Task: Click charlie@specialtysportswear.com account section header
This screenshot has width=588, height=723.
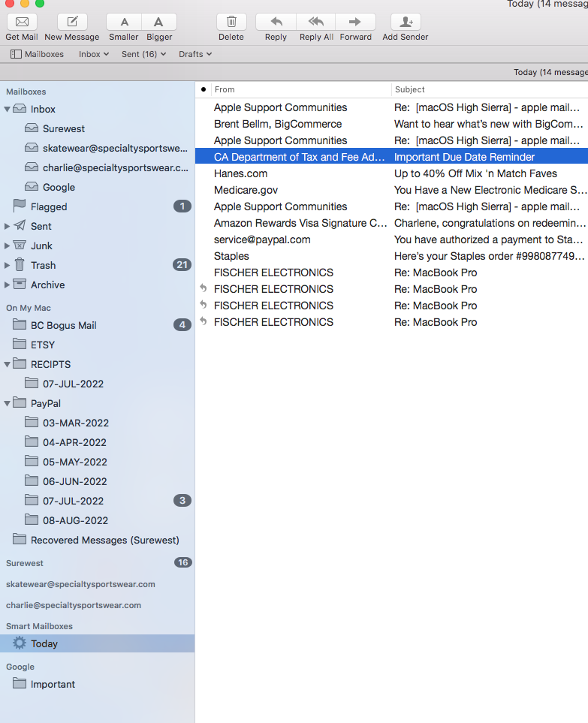Action: coord(74,605)
